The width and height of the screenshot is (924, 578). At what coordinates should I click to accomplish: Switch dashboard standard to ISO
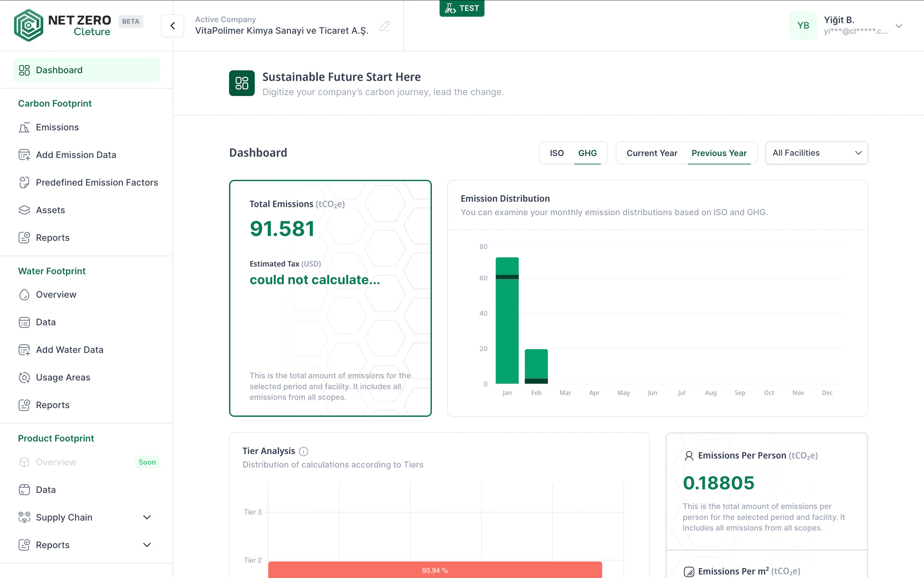557,153
